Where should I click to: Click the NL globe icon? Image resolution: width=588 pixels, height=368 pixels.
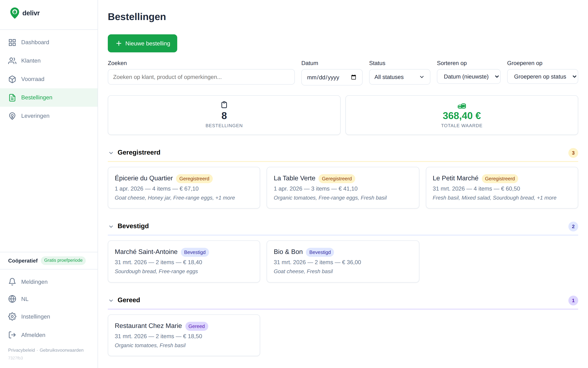click(x=12, y=299)
